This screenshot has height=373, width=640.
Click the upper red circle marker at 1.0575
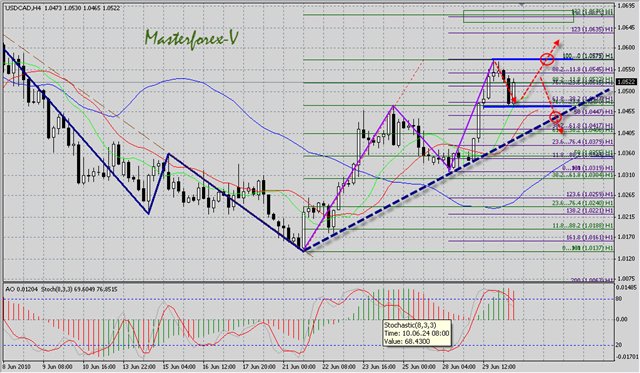547,59
